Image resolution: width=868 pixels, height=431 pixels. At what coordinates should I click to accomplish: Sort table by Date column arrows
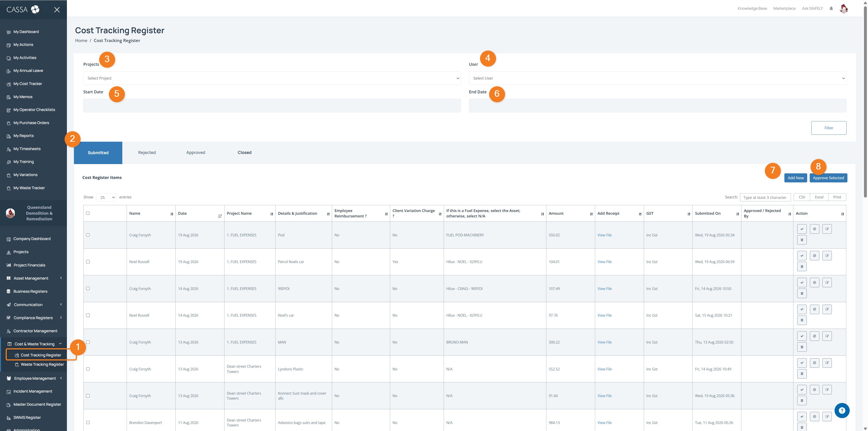pos(220,216)
